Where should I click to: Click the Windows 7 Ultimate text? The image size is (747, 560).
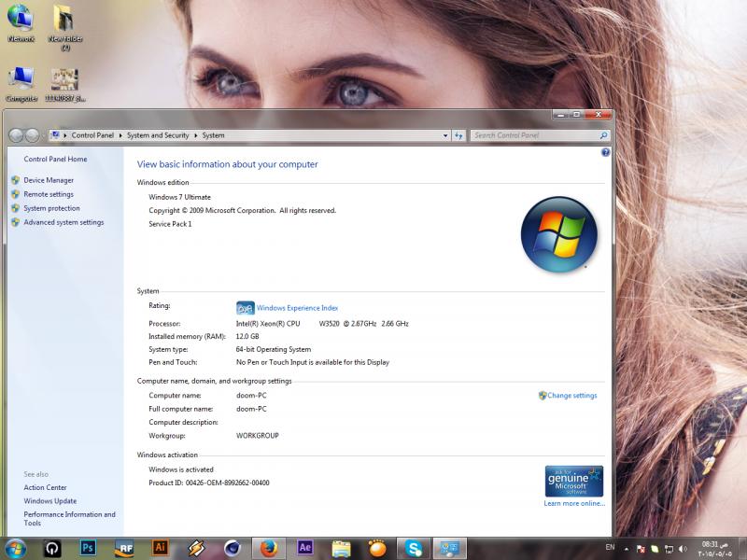click(179, 197)
